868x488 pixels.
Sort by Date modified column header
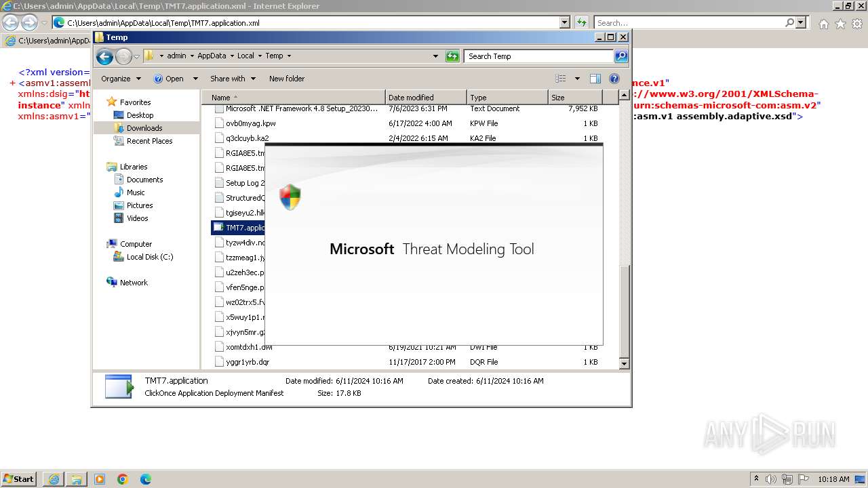click(x=426, y=98)
